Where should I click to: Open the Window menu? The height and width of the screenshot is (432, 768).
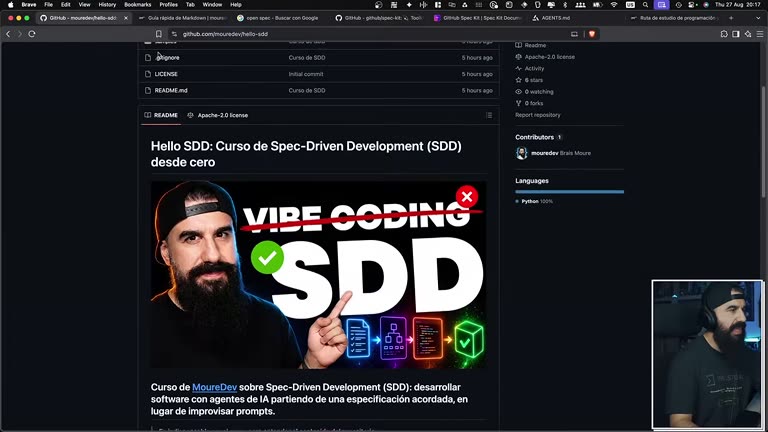(x=212, y=4)
